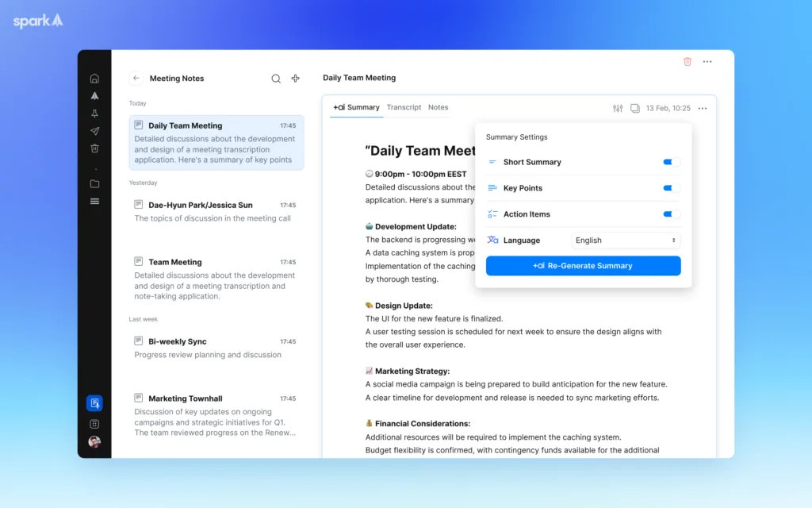Screen dimensions: 812x508
Task: Open the Home icon in the sidebar
Action: 94,78
